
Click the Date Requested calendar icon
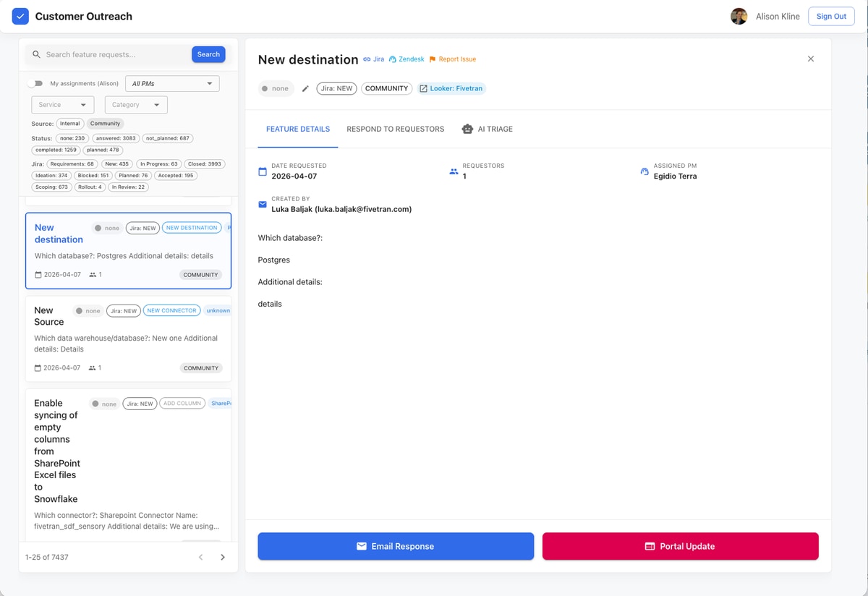[263, 171]
